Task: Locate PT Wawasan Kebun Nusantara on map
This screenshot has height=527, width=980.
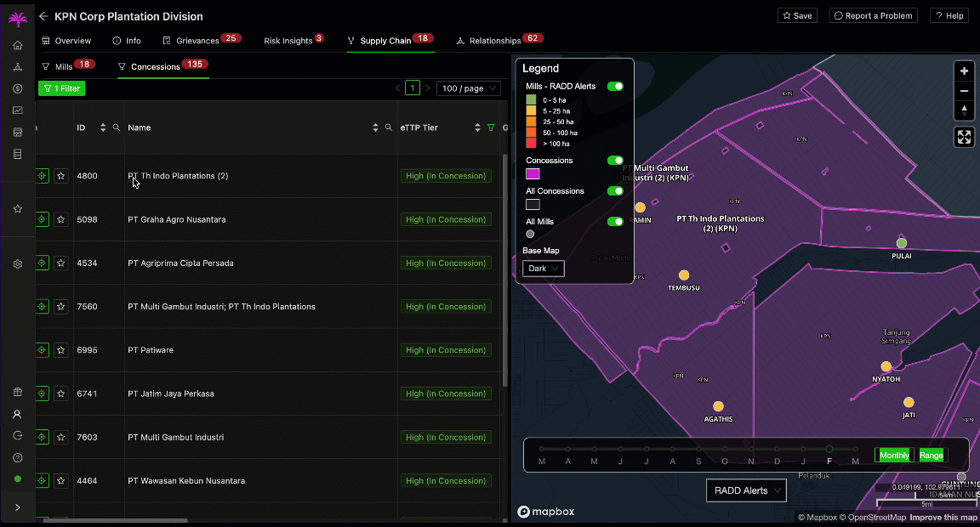Action: [x=42, y=481]
